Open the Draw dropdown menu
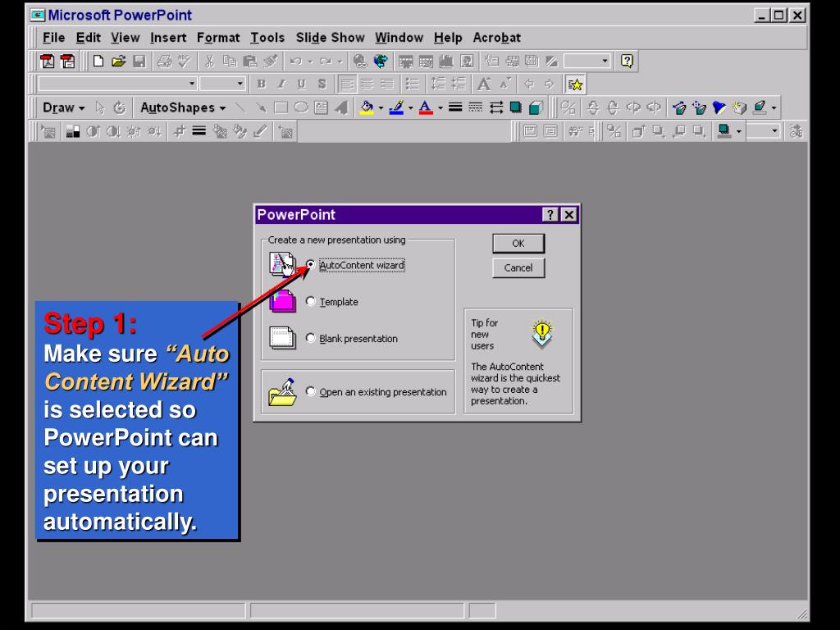840x630 pixels. [x=63, y=107]
